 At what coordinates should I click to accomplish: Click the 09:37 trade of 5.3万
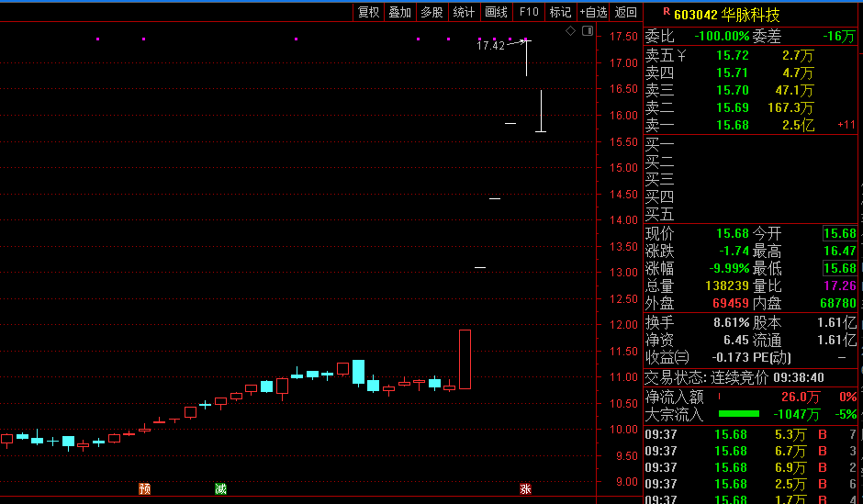751,434
